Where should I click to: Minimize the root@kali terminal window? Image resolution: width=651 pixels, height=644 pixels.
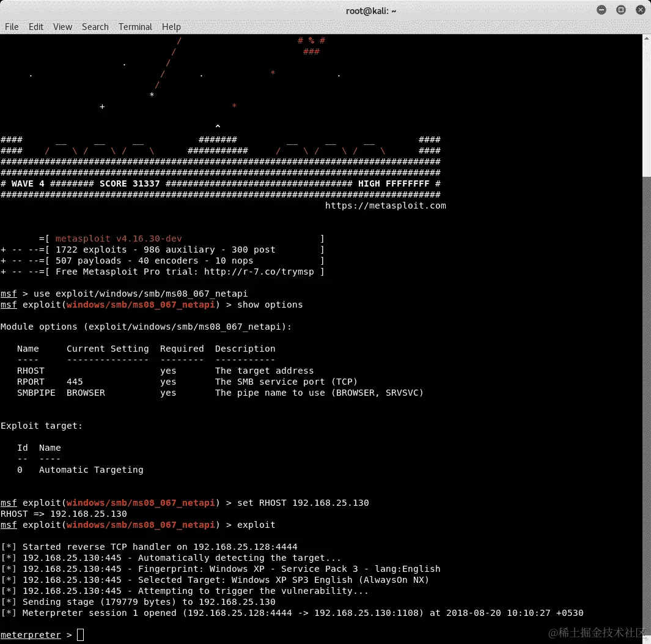601,10
